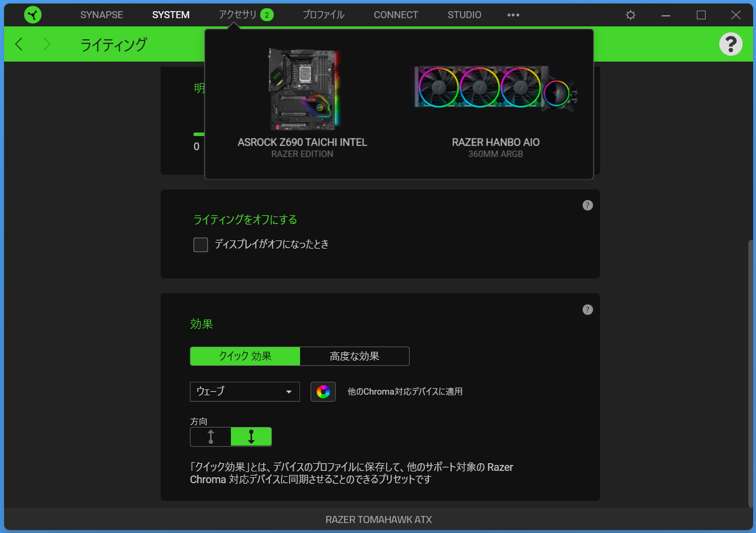The width and height of the screenshot is (756, 533).
Task: Open the アクセサリ tab
Action: click(x=237, y=15)
